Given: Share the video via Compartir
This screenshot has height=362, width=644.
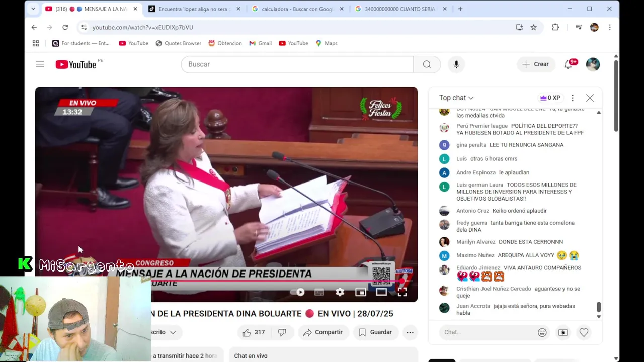Looking at the screenshot, I should [x=323, y=332].
